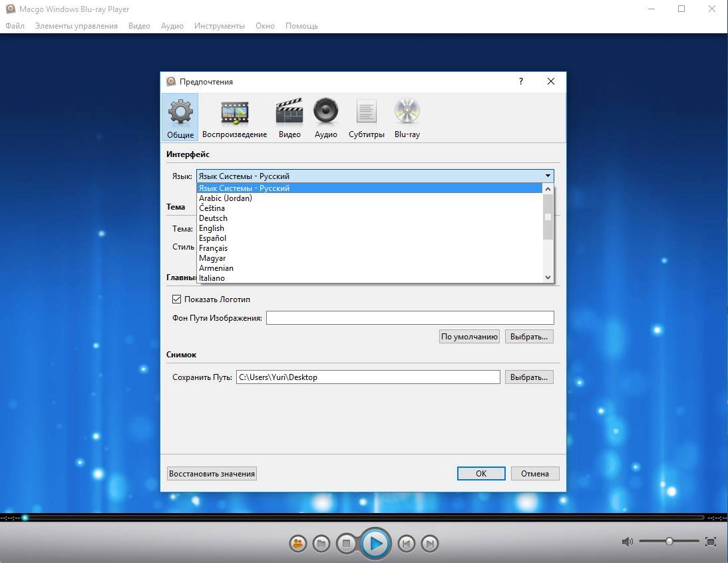Open the Видео menu in menu bar
Screen dimensions: 728x563
[x=139, y=26]
